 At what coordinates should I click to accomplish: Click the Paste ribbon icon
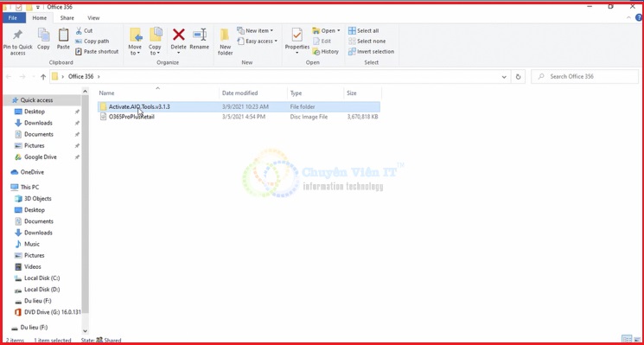coord(63,35)
